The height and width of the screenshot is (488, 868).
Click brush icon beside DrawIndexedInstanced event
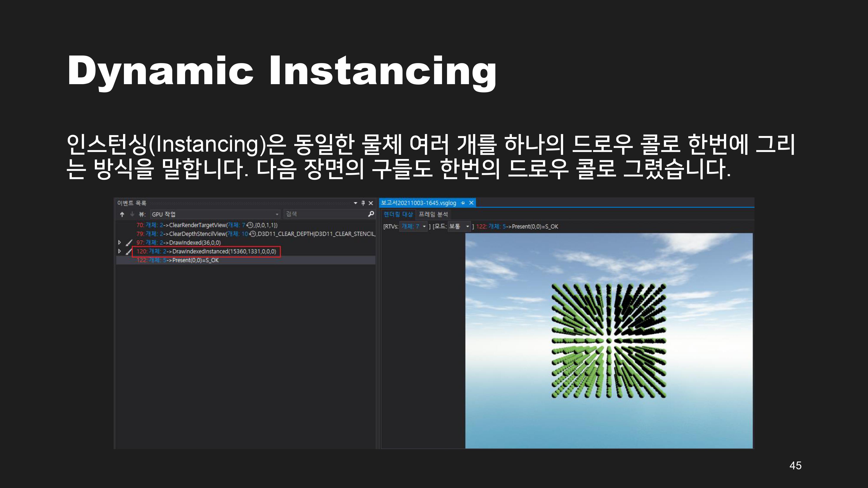pos(129,251)
